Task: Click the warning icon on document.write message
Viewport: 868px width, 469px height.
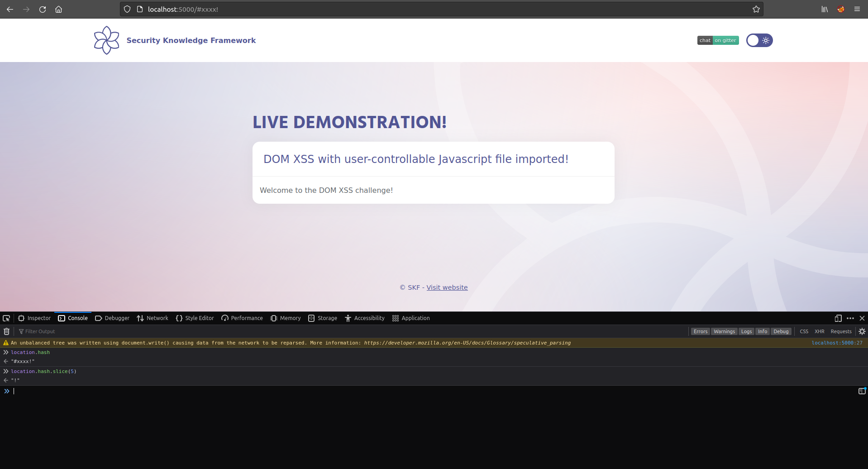Action: pos(6,343)
